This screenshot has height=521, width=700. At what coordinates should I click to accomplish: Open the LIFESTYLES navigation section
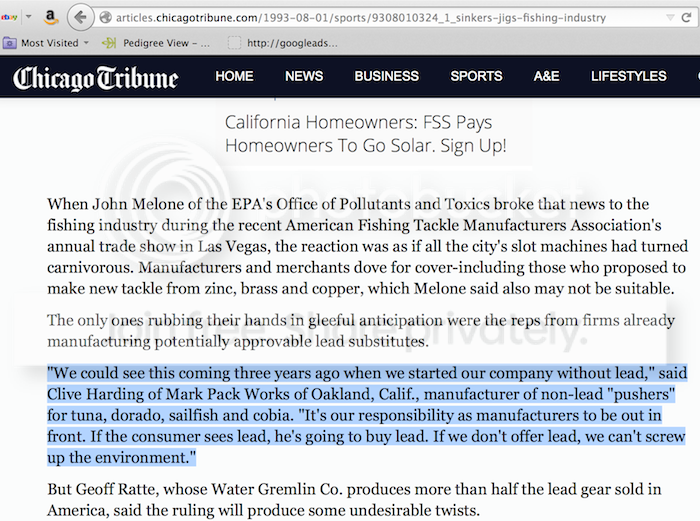628,76
